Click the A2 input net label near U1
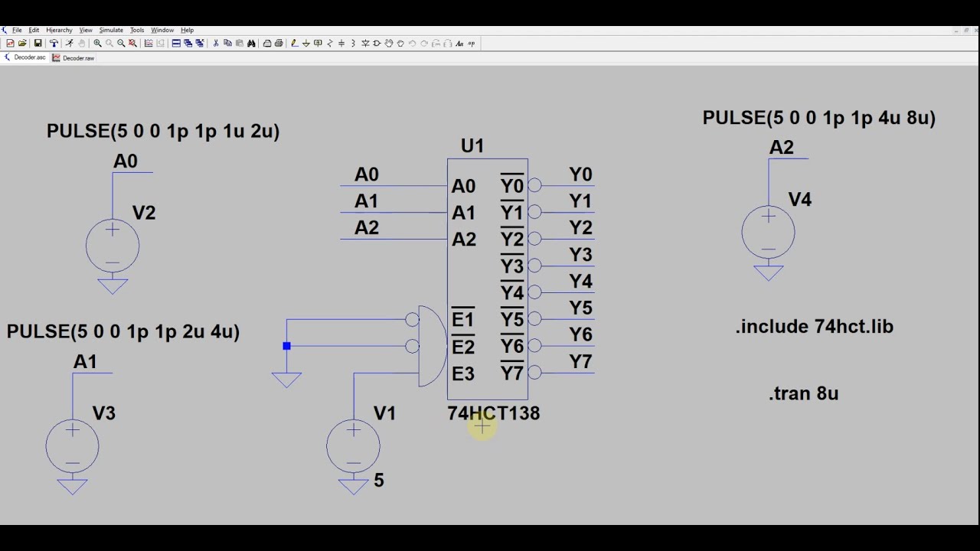The width and height of the screenshot is (980, 551). 367,228
